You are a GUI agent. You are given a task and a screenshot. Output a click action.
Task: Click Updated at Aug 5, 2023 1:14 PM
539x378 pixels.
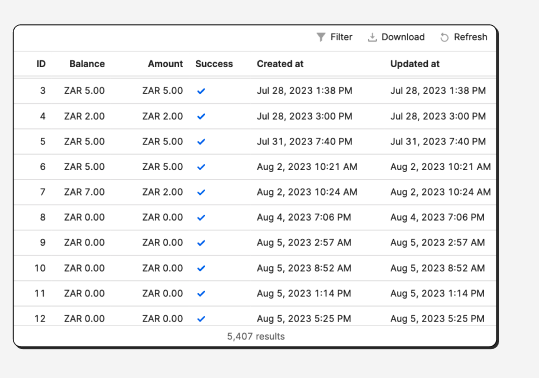[x=437, y=293]
